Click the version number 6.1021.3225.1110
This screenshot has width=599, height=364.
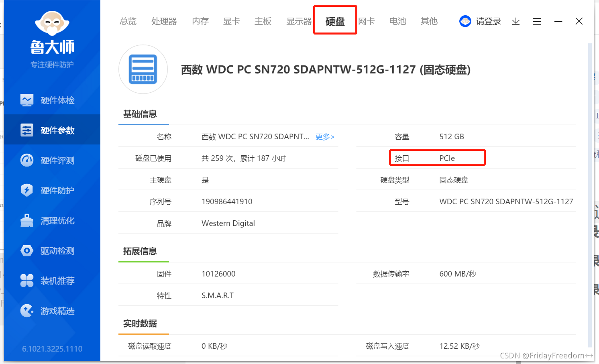pyautogui.click(x=52, y=349)
